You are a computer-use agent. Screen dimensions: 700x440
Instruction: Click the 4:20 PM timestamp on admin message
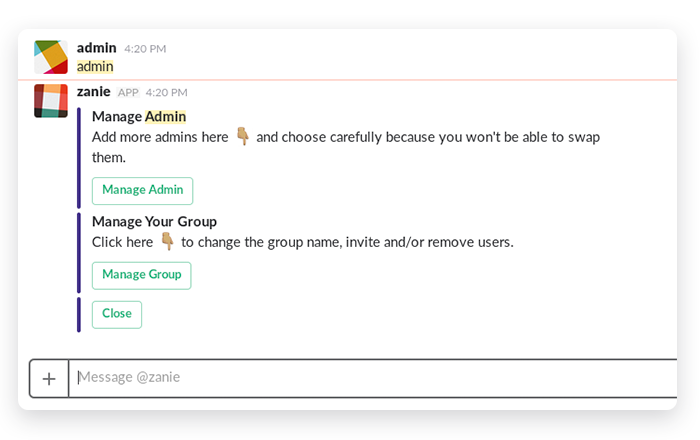145,49
